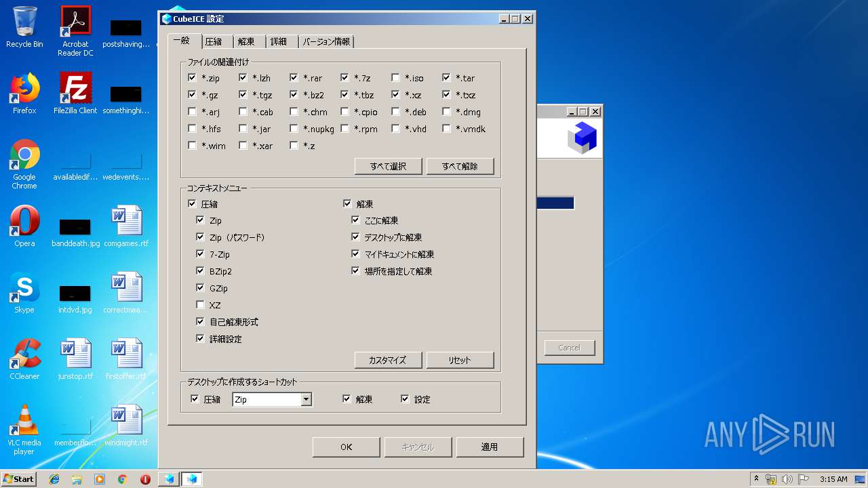Click the clock showing 3:15 AM

point(833,479)
